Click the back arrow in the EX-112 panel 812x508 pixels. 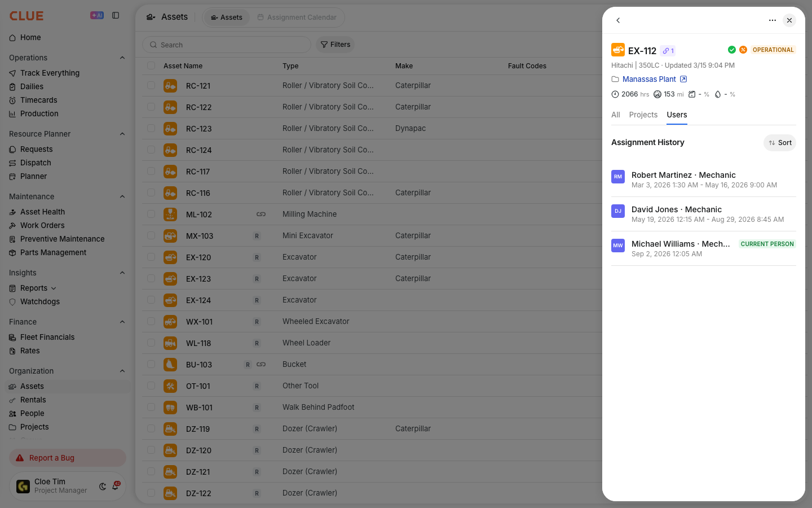(618, 20)
